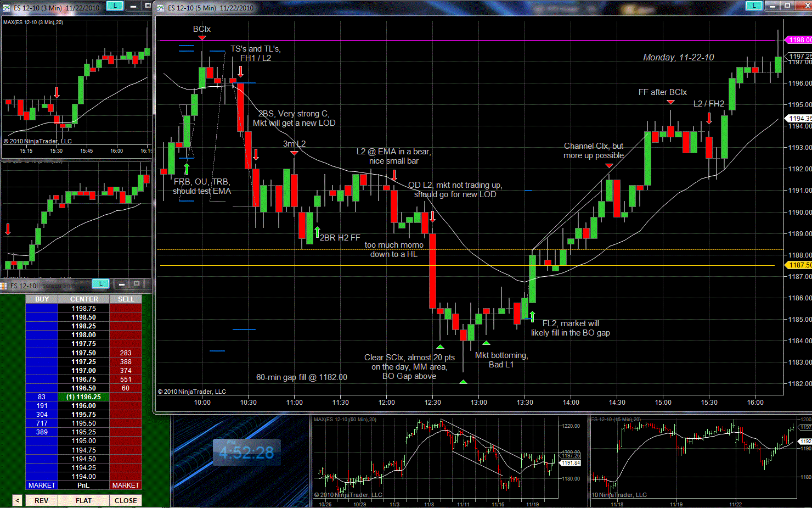The width and height of the screenshot is (812, 508).
Task: Click the blue MARKET button under the BUY column
Action: [x=42, y=485]
